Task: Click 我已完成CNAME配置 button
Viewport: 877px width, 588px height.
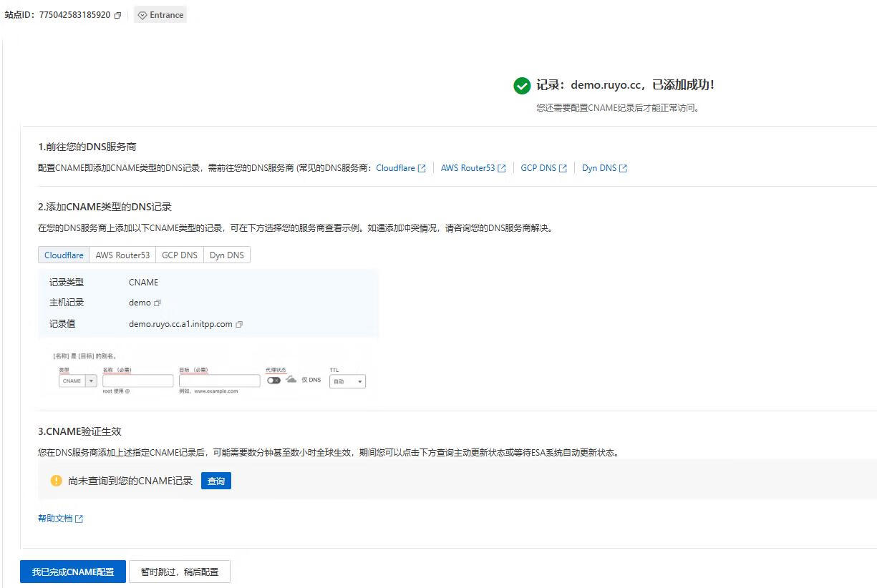Action: click(73, 572)
